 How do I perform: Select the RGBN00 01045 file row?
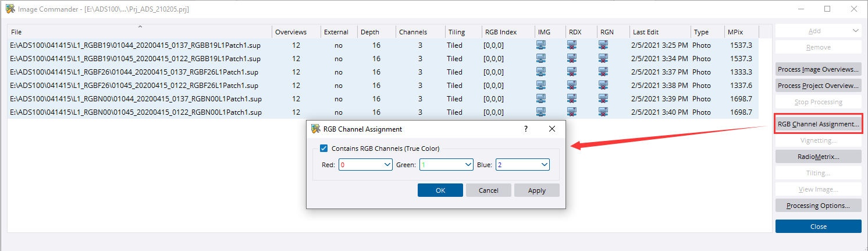(x=136, y=112)
